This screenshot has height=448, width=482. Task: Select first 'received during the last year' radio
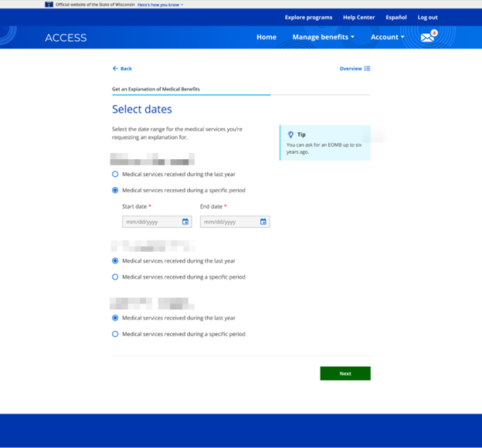pos(115,175)
